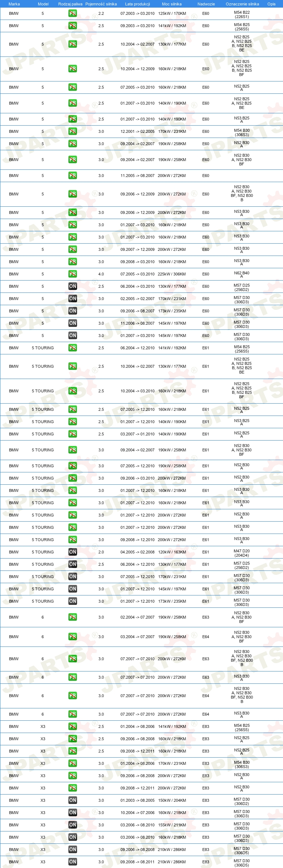Click the ON icon in the X3 155kW / 211KM row
Image resolution: width=283 pixels, height=868 pixels.
[x=73, y=825]
